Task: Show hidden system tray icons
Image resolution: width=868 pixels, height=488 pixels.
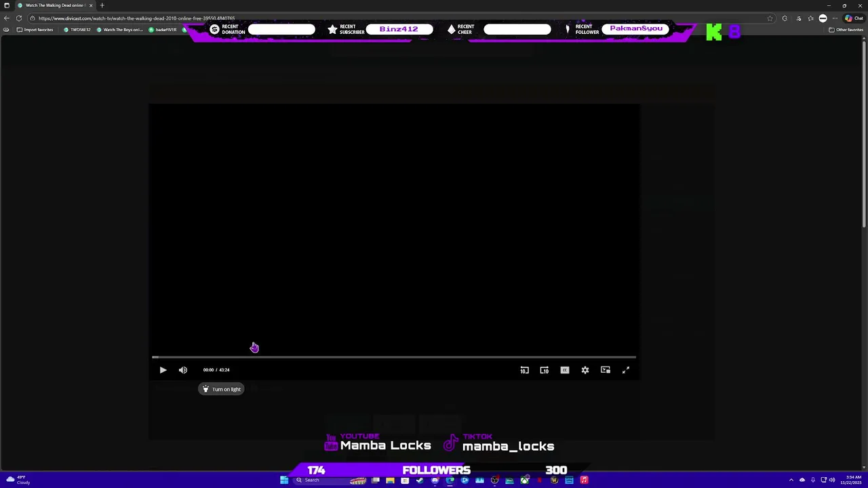Action: (x=791, y=480)
